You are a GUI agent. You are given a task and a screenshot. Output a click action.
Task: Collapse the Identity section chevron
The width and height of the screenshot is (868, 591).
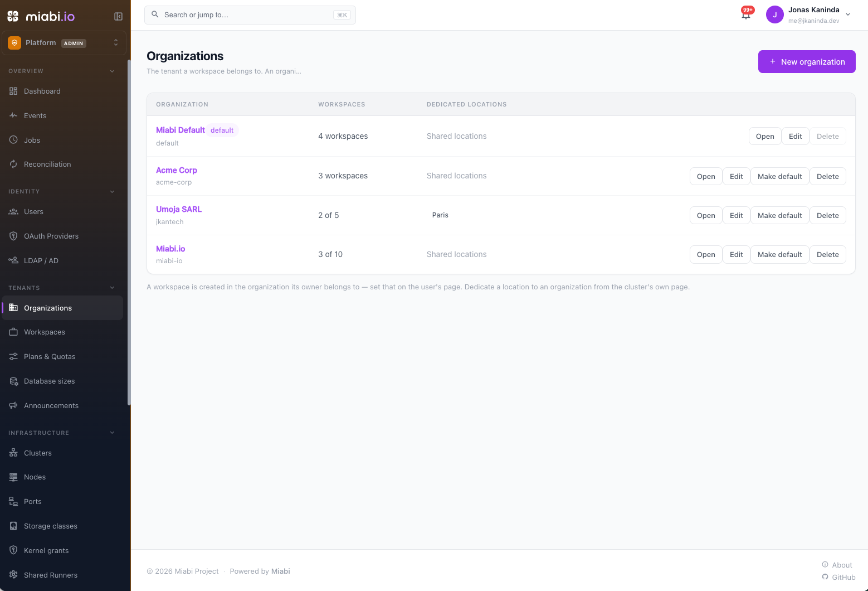pos(112,191)
